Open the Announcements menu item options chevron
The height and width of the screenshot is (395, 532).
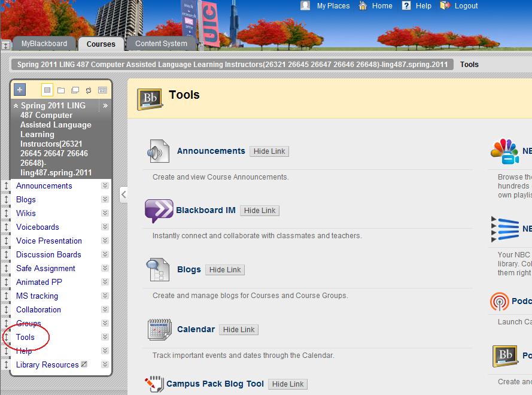click(x=105, y=186)
